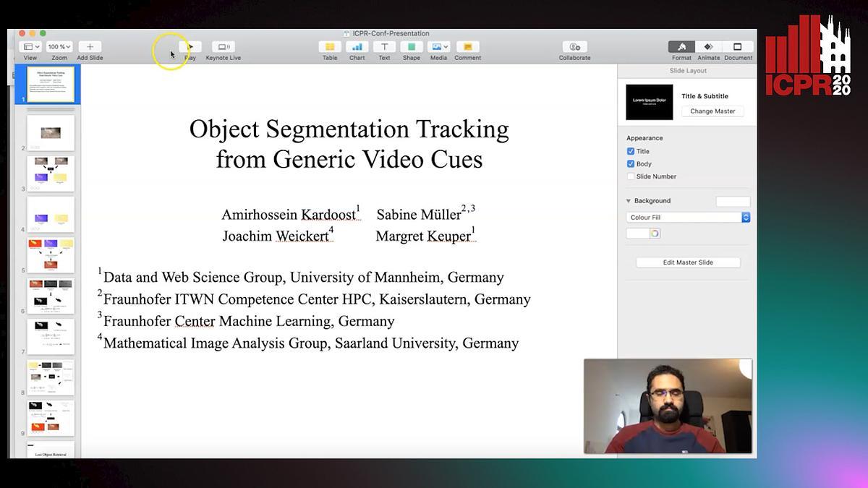Viewport: 868px width, 488px height.
Task: Open the Media dropdown
Action: tap(438, 46)
